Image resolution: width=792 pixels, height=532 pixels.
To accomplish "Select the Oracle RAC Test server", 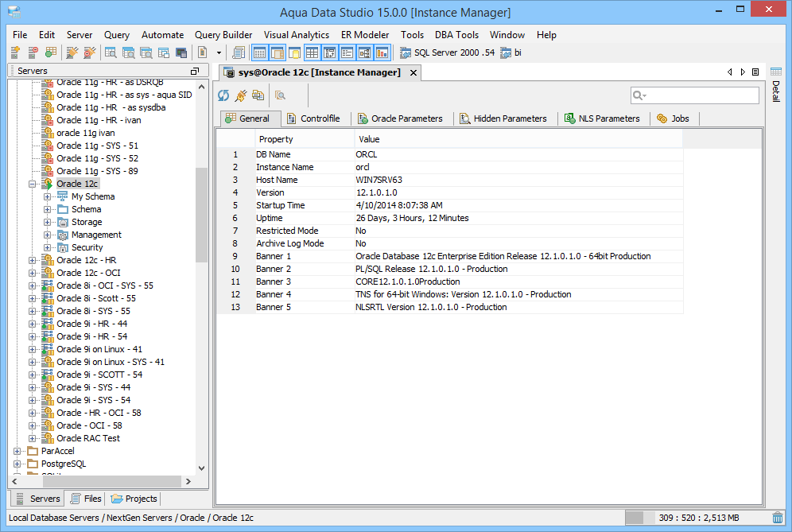I will (x=88, y=438).
